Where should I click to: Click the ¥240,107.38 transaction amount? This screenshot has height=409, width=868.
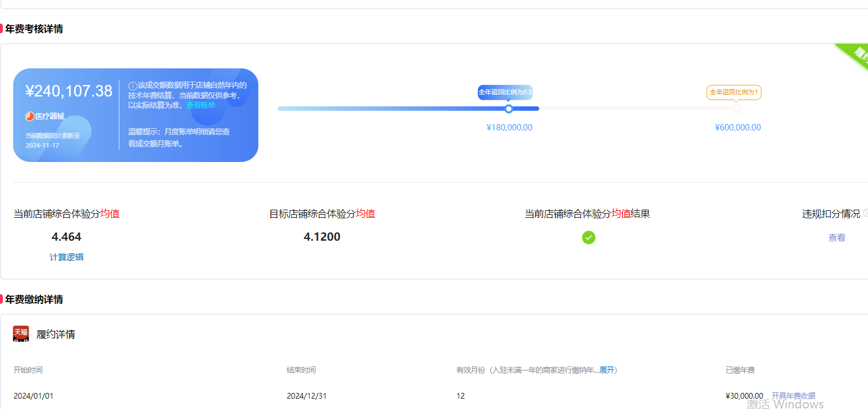[69, 91]
